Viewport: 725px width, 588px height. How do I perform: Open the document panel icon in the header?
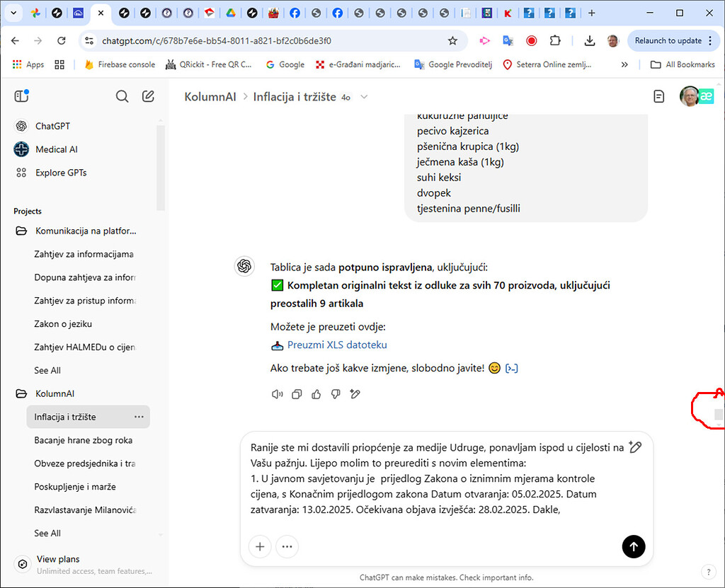pos(658,96)
